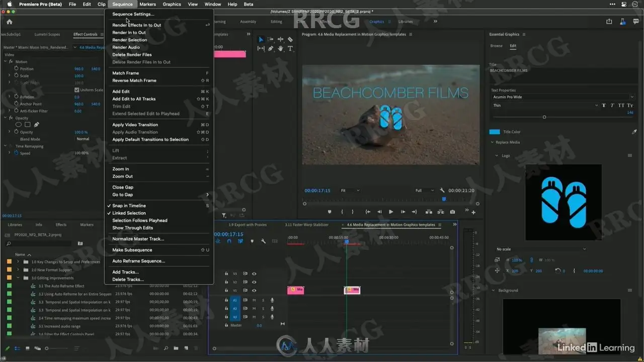Play the Program Monitor sequence
The width and height of the screenshot is (644, 362).
[391, 212]
